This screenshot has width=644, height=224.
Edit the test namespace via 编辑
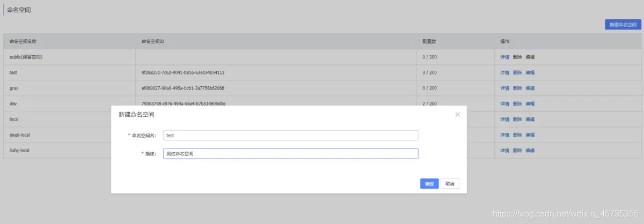point(530,72)
